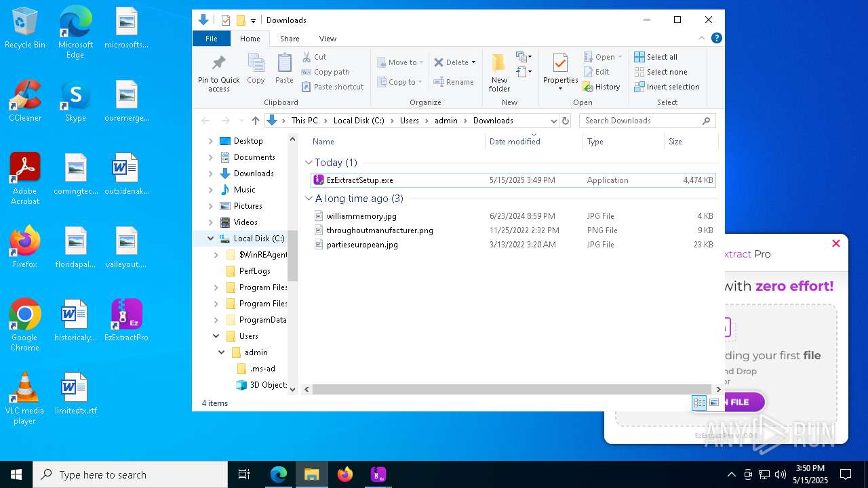Collapse the Local Disk (C:) node
868x488 pixels.
(x=211, y=239)
